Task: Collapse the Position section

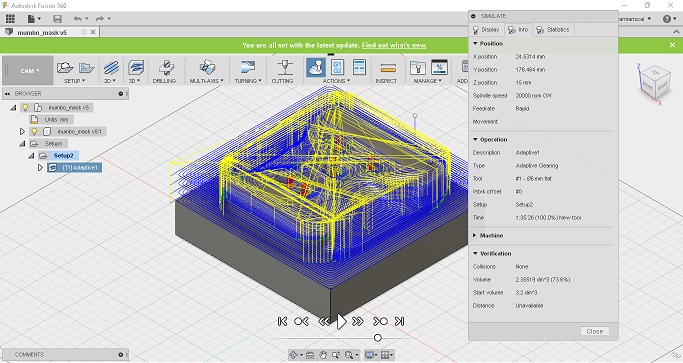Action: click(475, 44)
